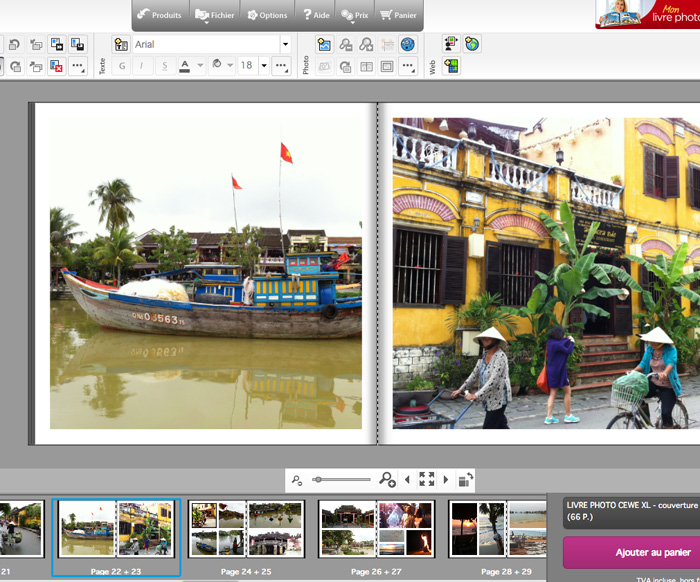The image size is (700, 582).
Task: Click insert photo icon
Action: 324,44
